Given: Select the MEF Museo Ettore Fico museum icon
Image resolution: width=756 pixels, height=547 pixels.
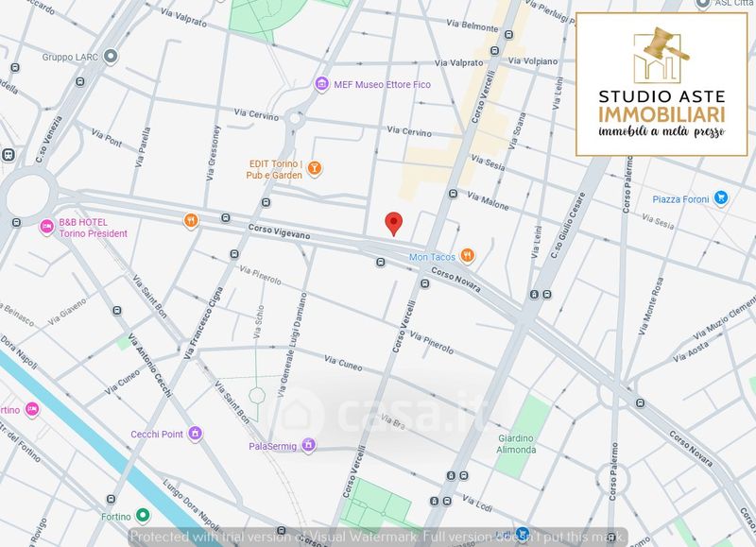Looking at the screenshot, I should [x=322, y=84].
